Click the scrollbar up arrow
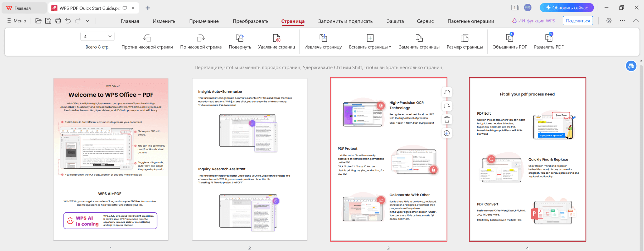This screenshot has height=251, width=644. [x=641, y=61]
